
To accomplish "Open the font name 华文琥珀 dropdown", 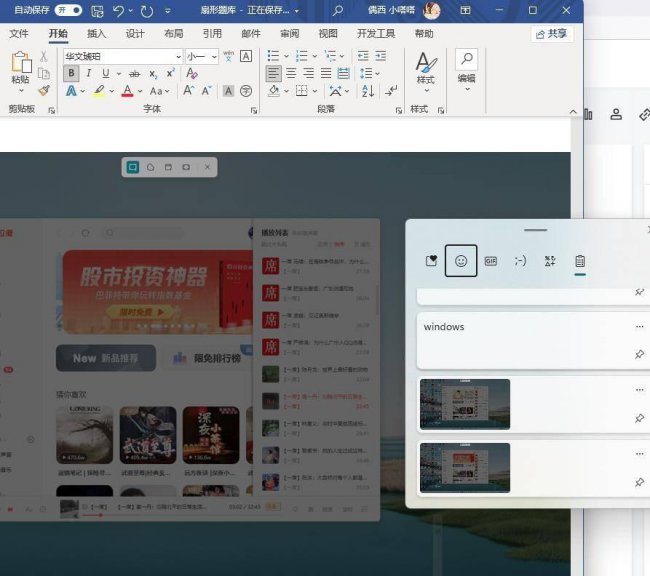I will [x=179, y=57].
